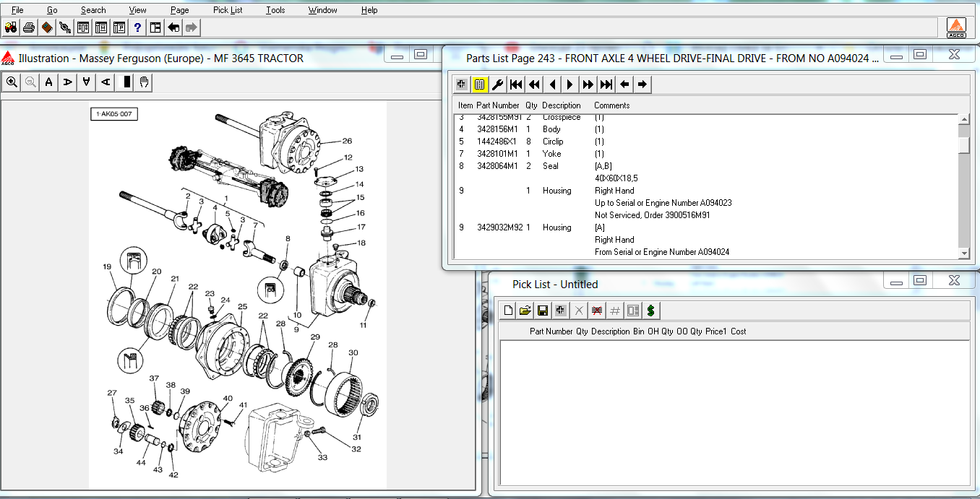Toggle the tiled window layout icon
The image size is (980, 499).
[x=155, y=27]
